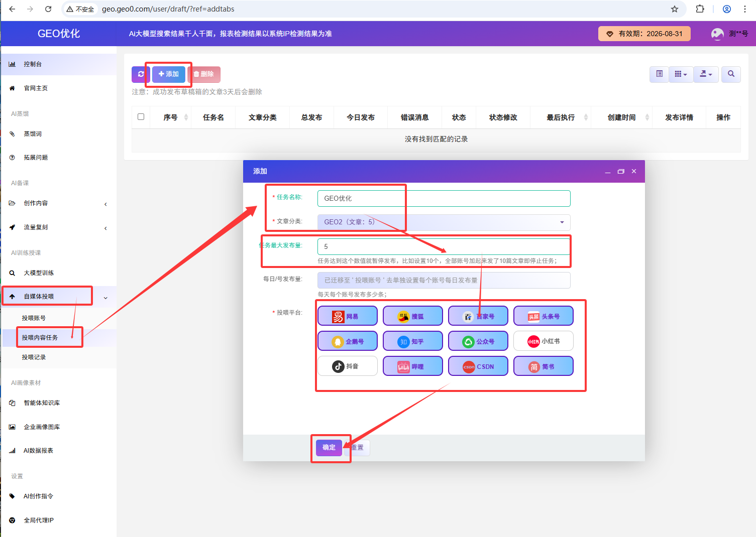756x537 pixels.
Task: Click the user avatar in header
Action: (717, 34)
